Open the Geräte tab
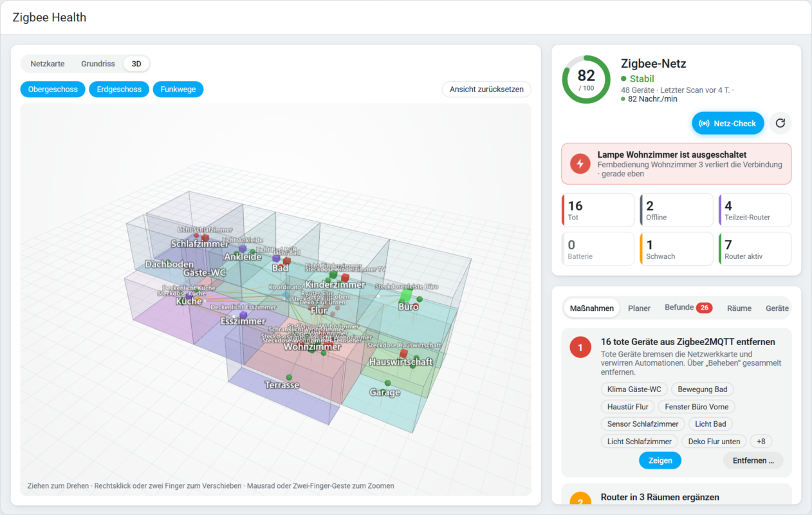The width and height of the screenshot is (812, 515). pyautogui.click(x=777, y=308)
